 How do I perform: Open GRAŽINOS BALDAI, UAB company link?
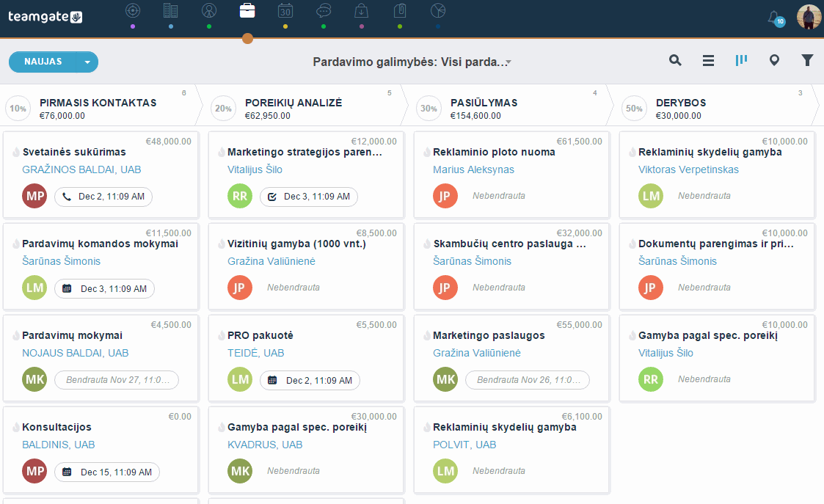coord(81,169)
